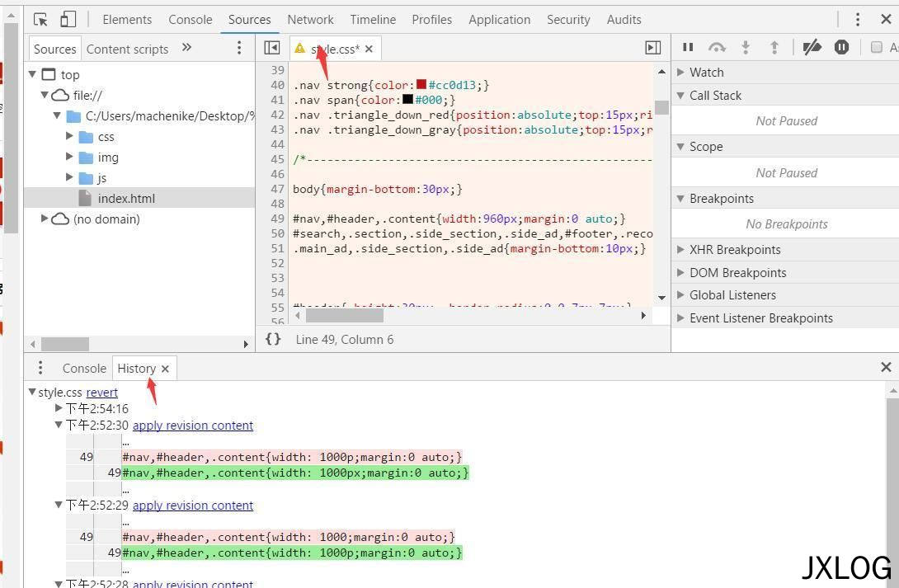This screenshot has width=899, height=588.
Task: Open the Timeline panel
Action: 373,20
